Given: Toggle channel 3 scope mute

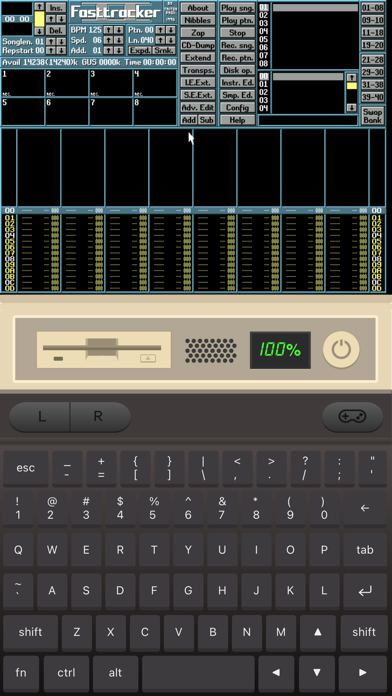Looking at the screenshot, I should pos(111,83).
